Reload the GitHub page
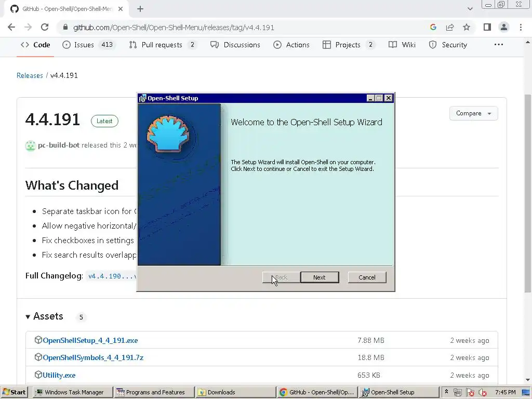The image size is (532, 399). pos(45,27)
